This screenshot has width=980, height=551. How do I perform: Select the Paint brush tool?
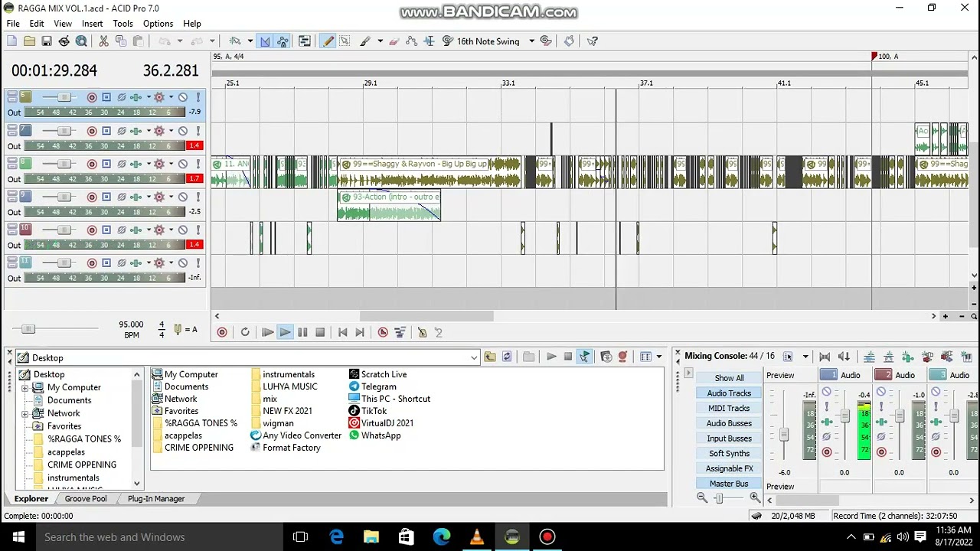point(365,41)
